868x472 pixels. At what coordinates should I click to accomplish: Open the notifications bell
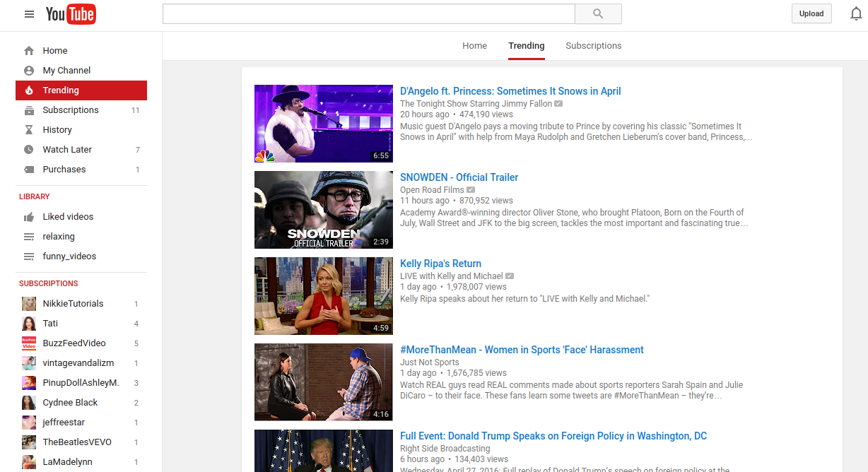pos(856,14)
